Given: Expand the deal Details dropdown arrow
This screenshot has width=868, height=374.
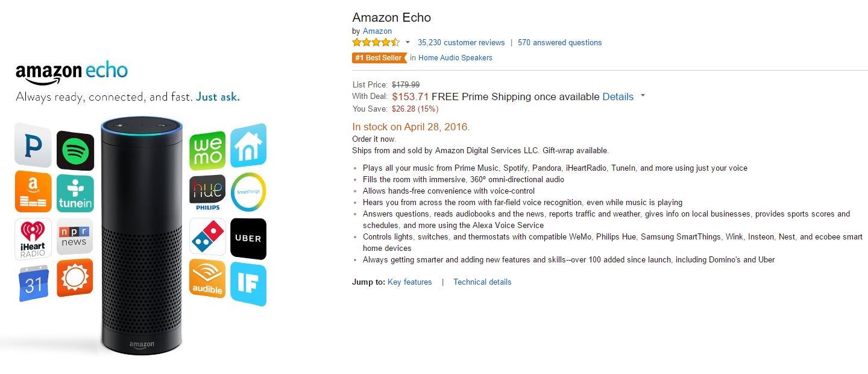Looking at the screenshot, I should point(643,96).
